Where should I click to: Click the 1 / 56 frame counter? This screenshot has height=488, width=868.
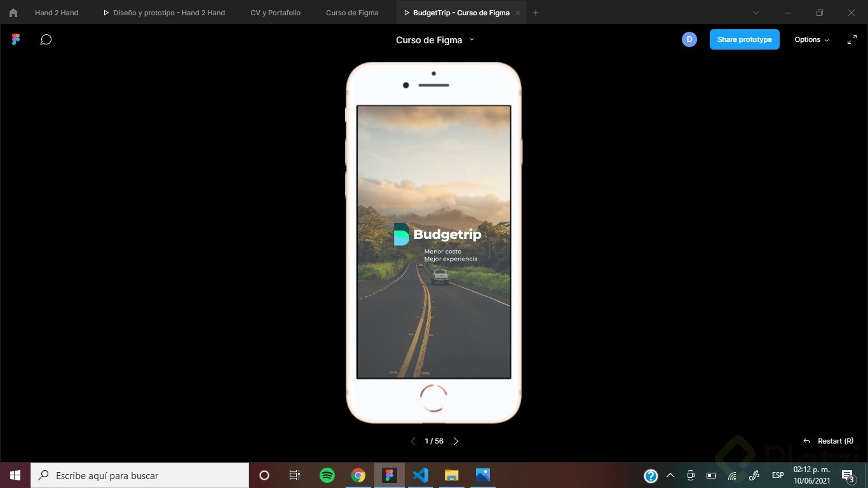click(x=434, y=441)
